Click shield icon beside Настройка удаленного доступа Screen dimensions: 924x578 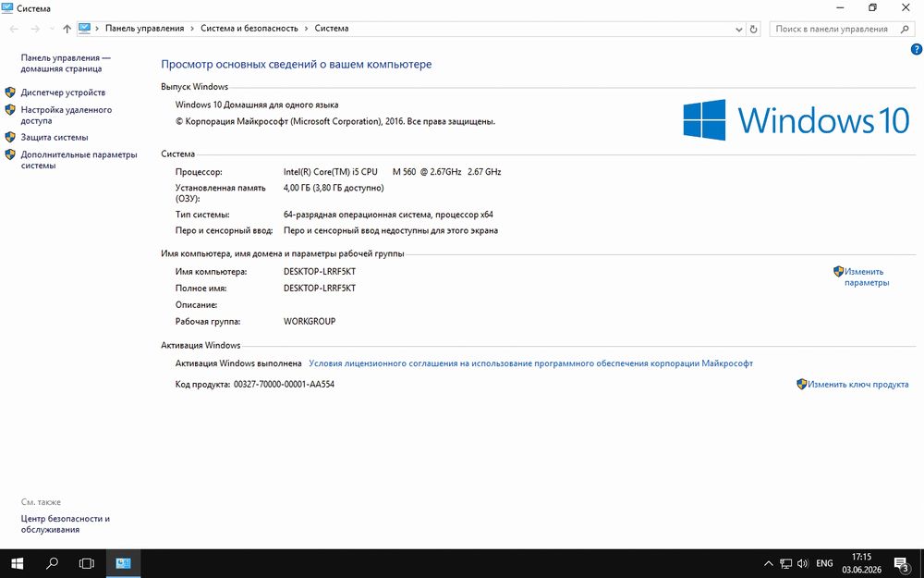click(10, 110)
